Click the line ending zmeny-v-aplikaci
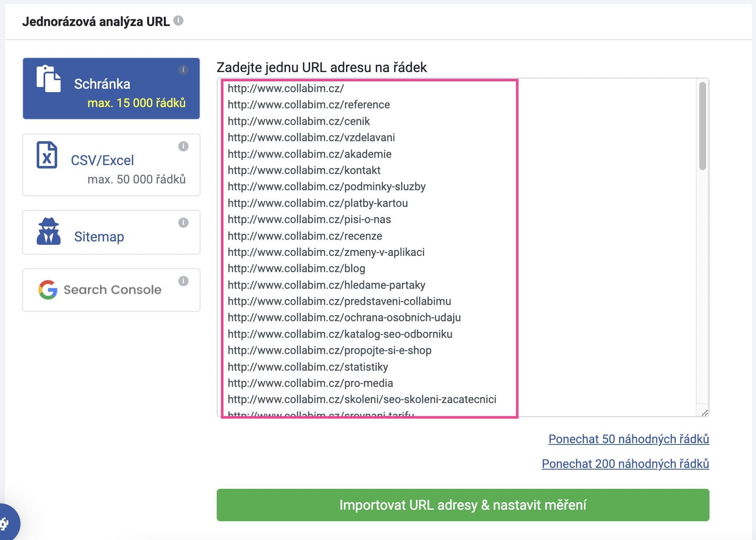 point(326,252)
